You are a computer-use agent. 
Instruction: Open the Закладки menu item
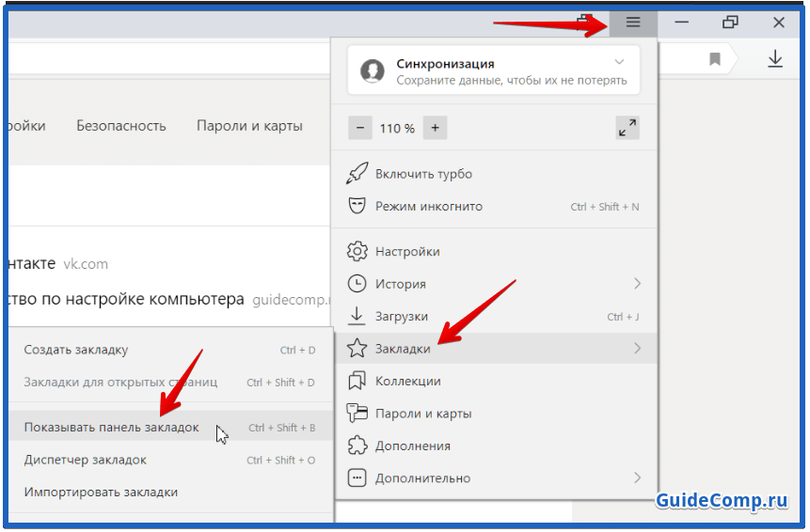[403, 349]
